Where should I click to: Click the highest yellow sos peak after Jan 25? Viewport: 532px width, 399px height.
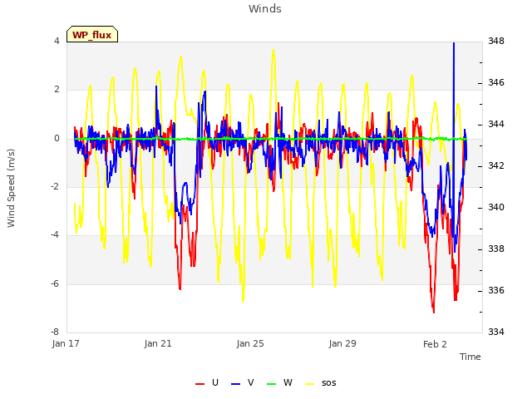(273, 51)
